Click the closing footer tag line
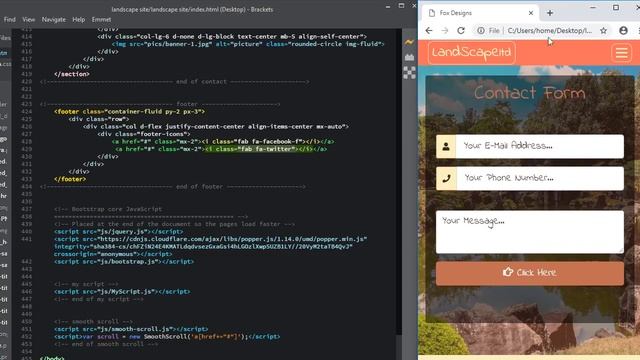Screen dimensions: 640x360 70,179
